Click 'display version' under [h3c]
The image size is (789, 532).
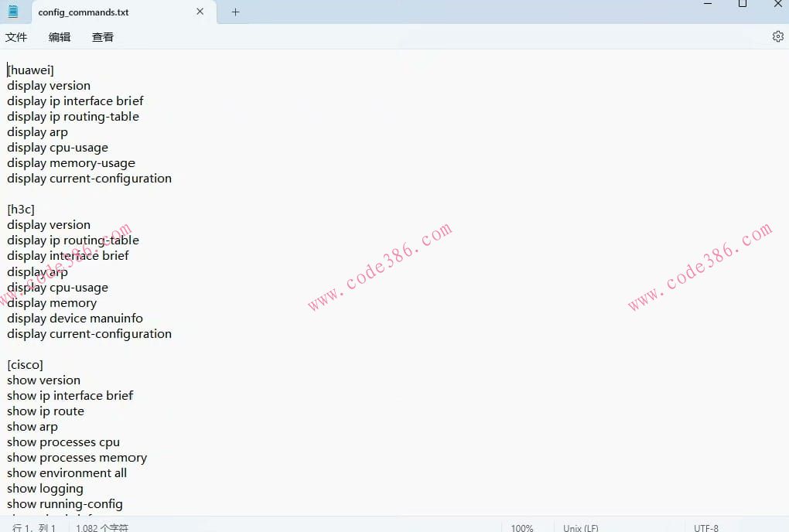[49, 225]
